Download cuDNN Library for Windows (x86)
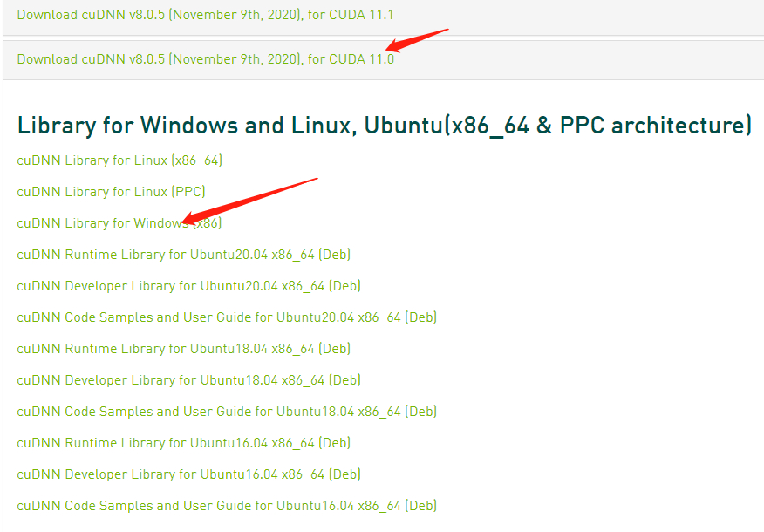The image size is (764, 532). (119, 223)
